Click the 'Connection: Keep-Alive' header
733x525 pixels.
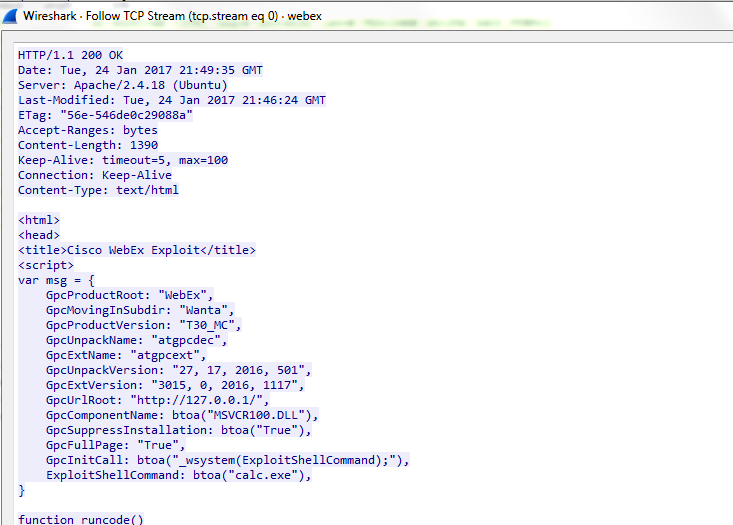pyautogui.click(x=95, y=175)
